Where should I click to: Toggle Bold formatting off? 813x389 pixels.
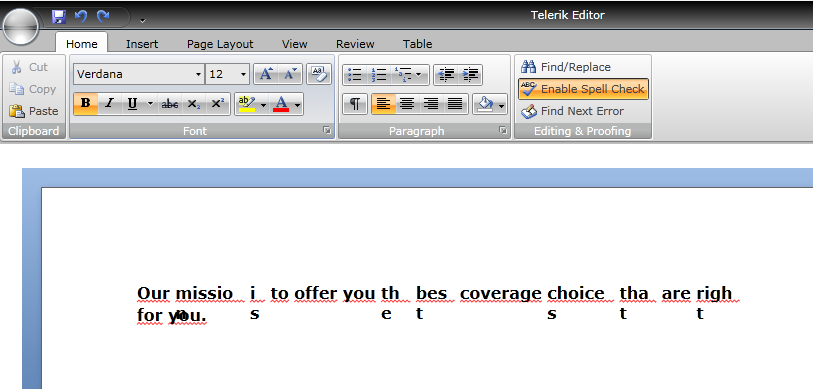click(x=86, y=104)
